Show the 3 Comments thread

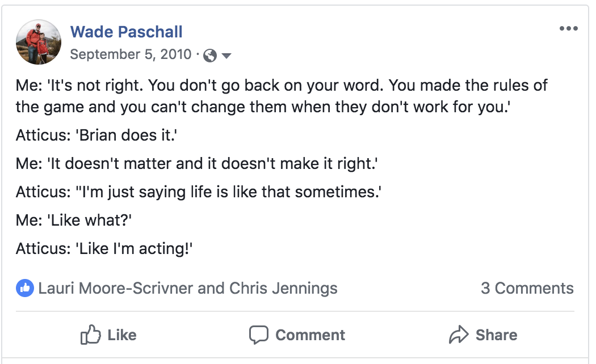tap(527, 289)
